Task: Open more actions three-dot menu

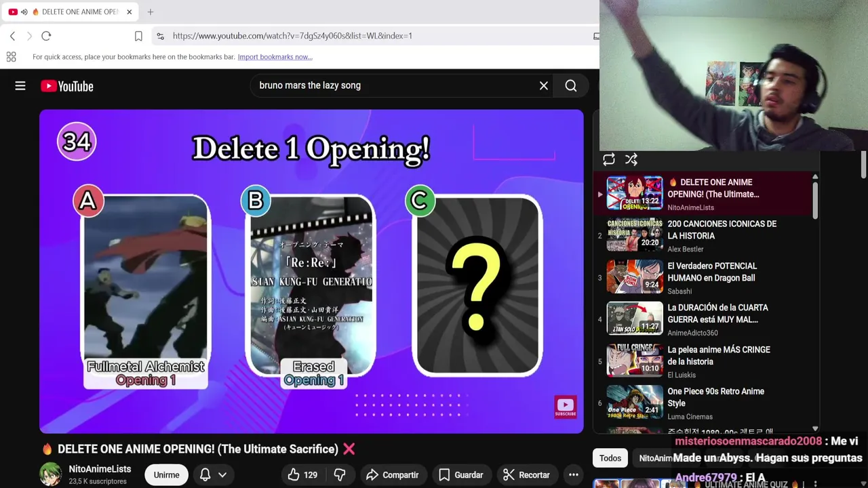Action: pyautogui.click(x=573, y=475)
